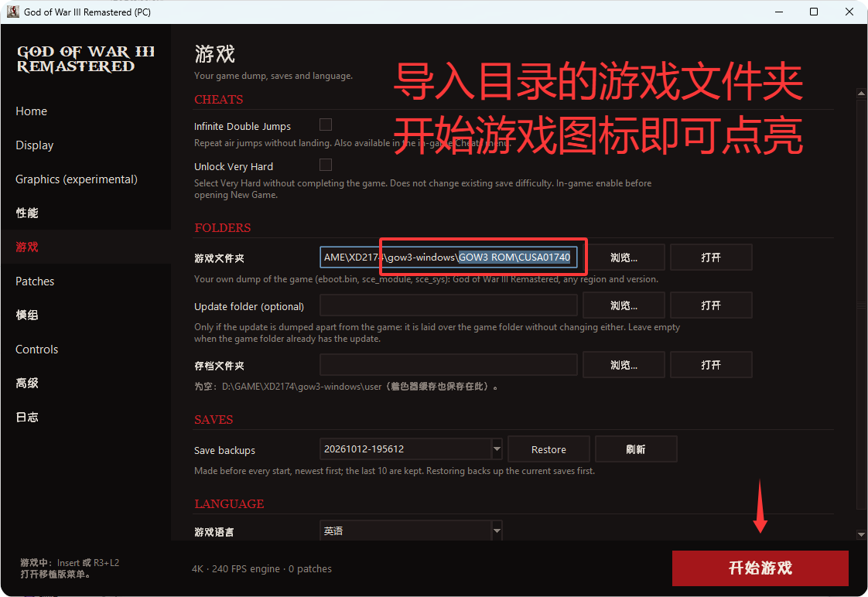Viewport: 868px width, 597px height.
Task: Expand the Save backups dropdown arrow
Action: click(497, 449)
